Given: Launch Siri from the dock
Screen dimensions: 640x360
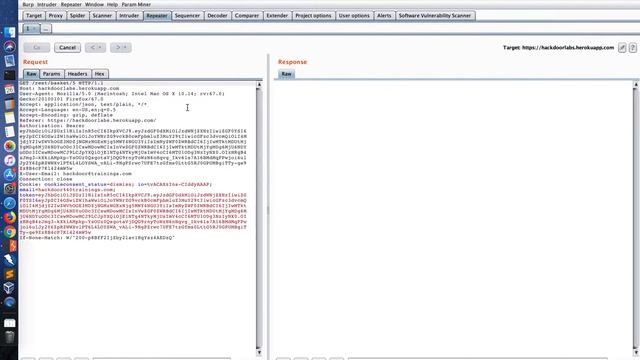Looking at the screenshot, I should tap(9, 47).
